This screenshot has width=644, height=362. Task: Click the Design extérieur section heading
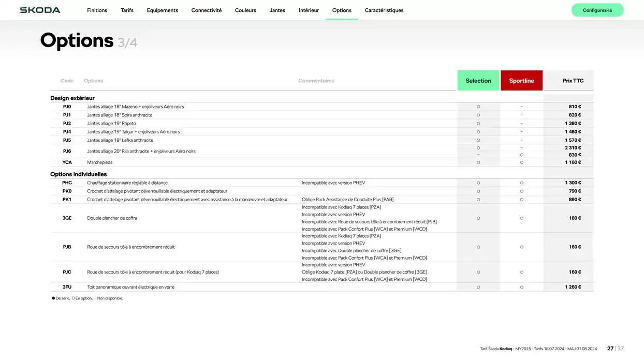pos(72,98)
